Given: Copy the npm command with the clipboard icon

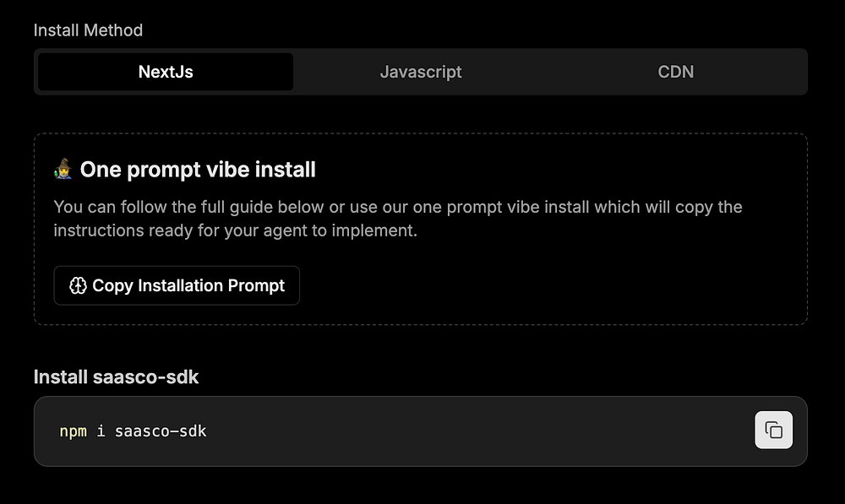Looking at the screenshot, I should 773,430.
